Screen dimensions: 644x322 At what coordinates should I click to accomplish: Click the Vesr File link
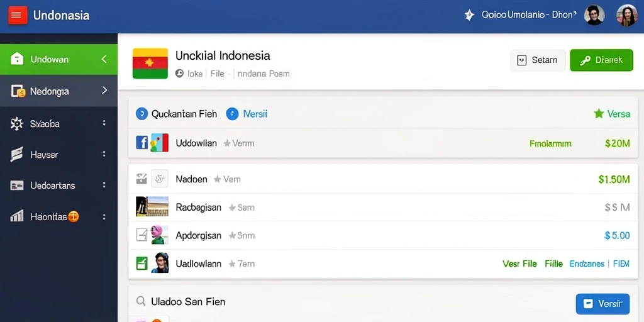tap(519, 264)
